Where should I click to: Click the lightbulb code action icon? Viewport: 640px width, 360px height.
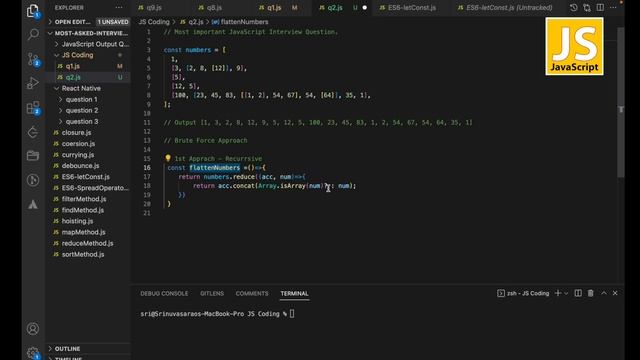tap(168, 158)
